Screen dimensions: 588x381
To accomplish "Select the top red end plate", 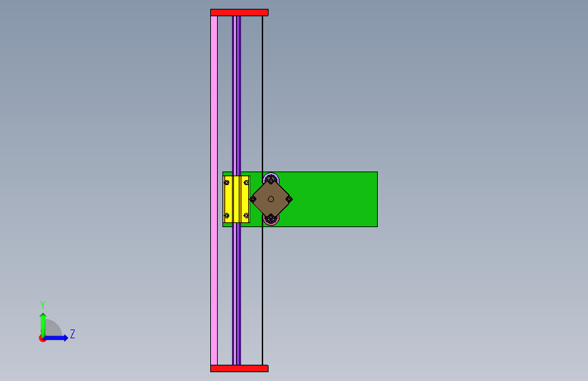I will pyautogui.click(x=239, y=12).
